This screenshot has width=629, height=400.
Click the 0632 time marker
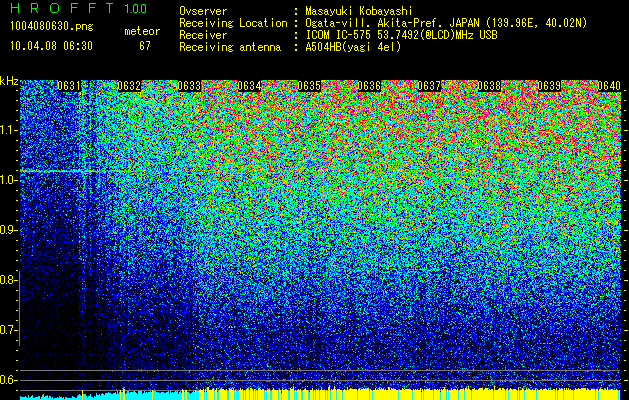coord(129,86)
